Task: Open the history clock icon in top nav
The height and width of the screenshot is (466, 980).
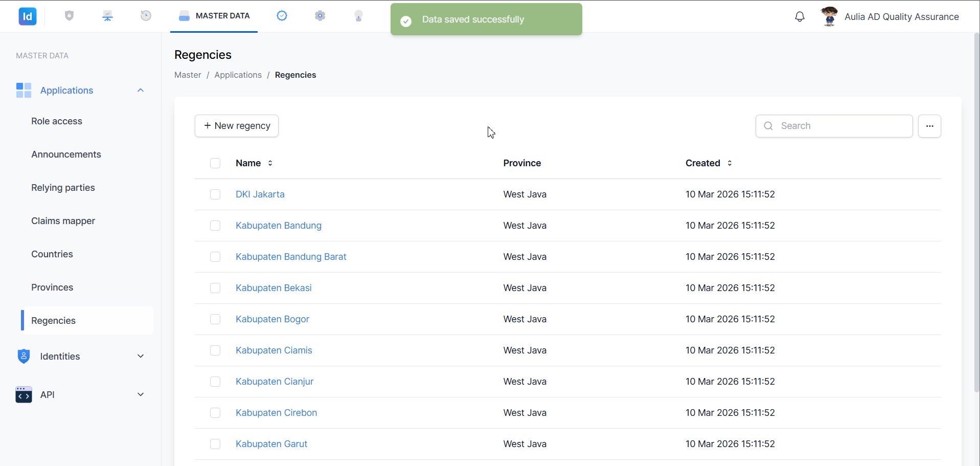Action: click(x=146, y=16)
